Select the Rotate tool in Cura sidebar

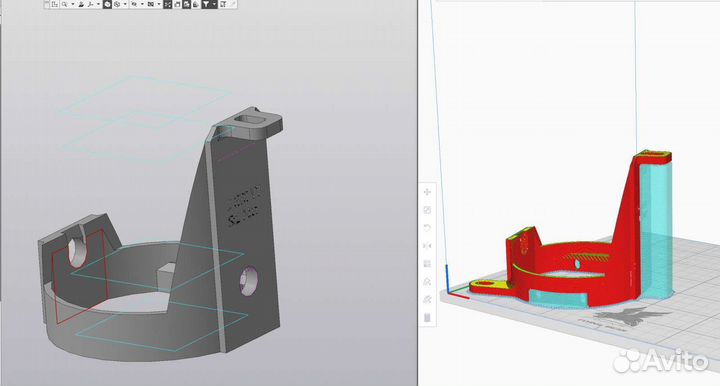(x=427, y=228)
